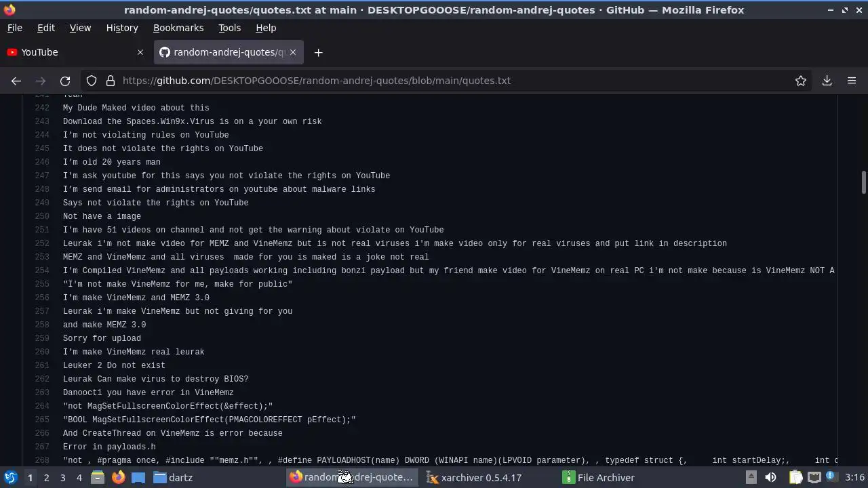The height and width of the screenshot is (488, 868).
Task: Click the line 'and make MEMZ 3.0'
Action: tap(104, 325)
